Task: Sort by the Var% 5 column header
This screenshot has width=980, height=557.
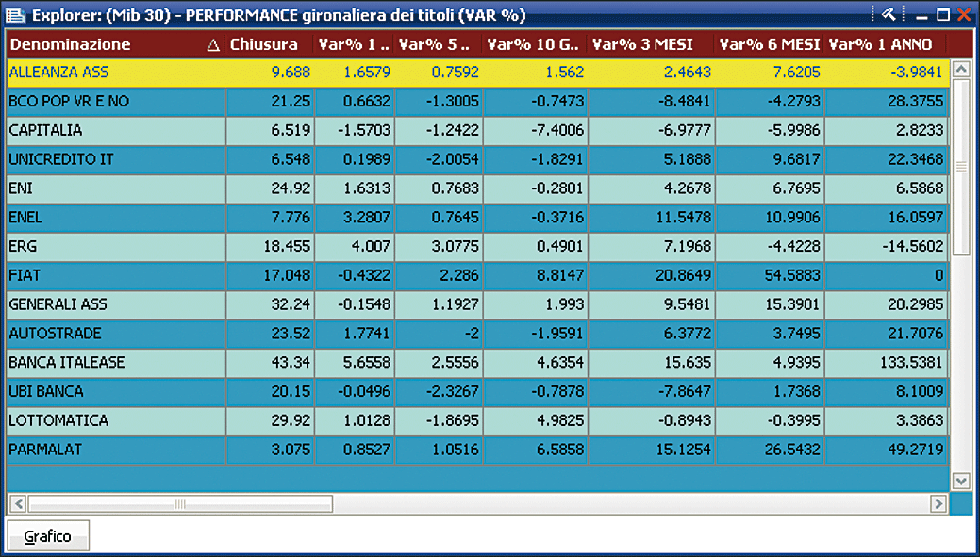Action: pos(439,44)
